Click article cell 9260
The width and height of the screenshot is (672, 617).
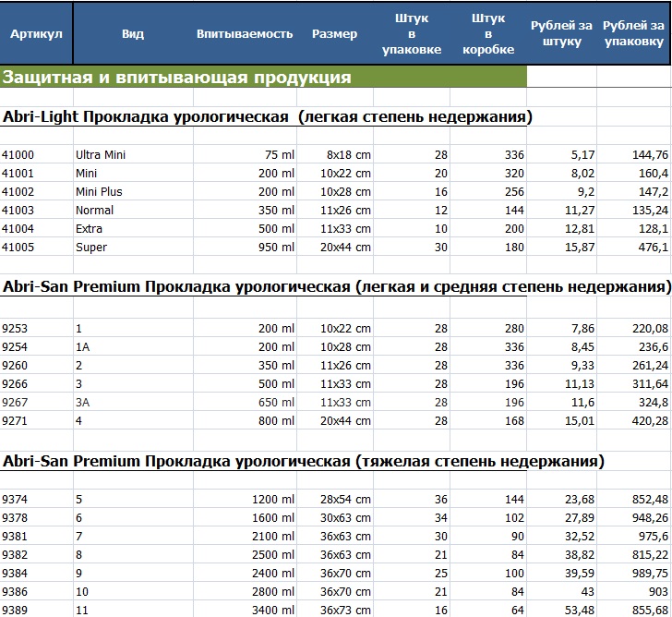pos(36,366)
